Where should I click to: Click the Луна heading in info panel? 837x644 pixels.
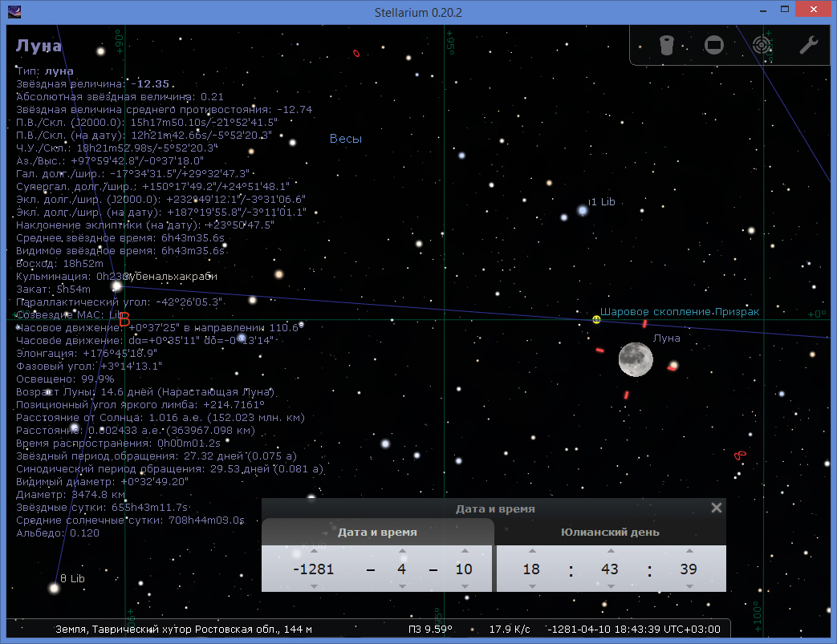(39, 46)
